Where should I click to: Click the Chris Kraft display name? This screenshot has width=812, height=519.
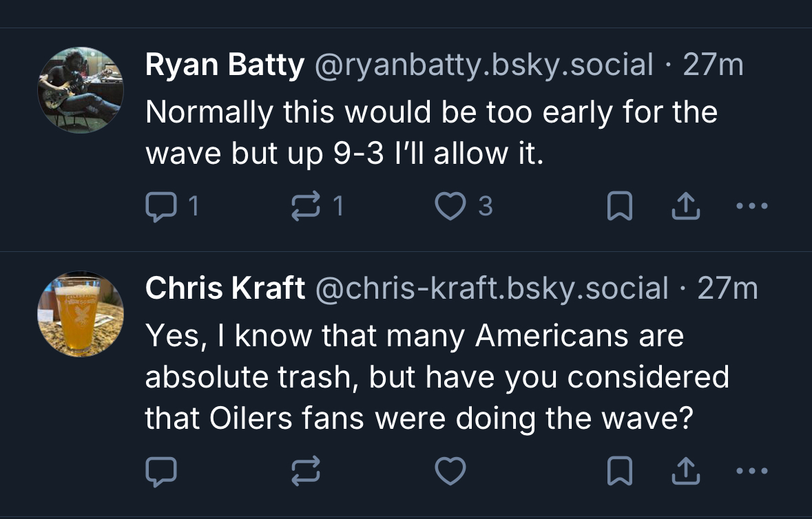225,288
